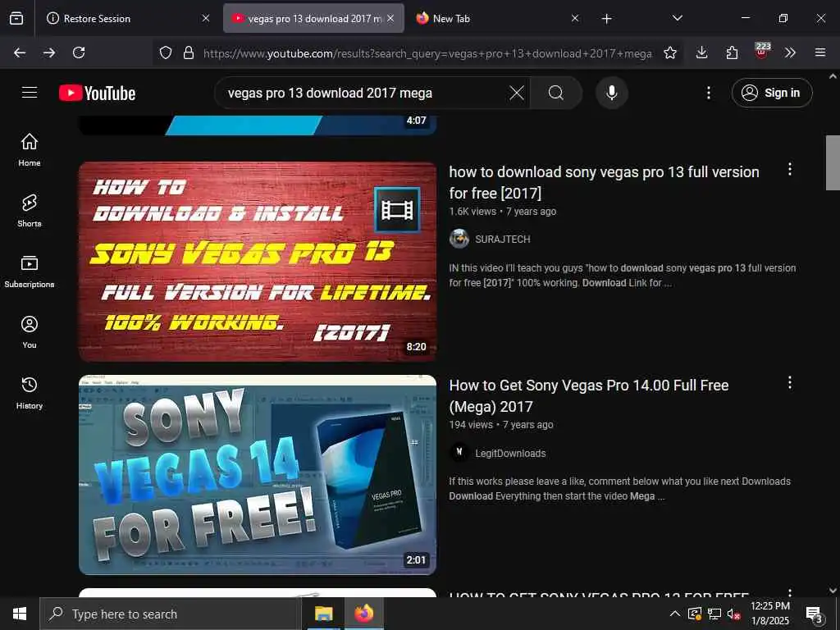This screenshot has width=840, height=630.
Task: Close the Restore Session tab
Action: pyautogui.click(x=206, y=18)
